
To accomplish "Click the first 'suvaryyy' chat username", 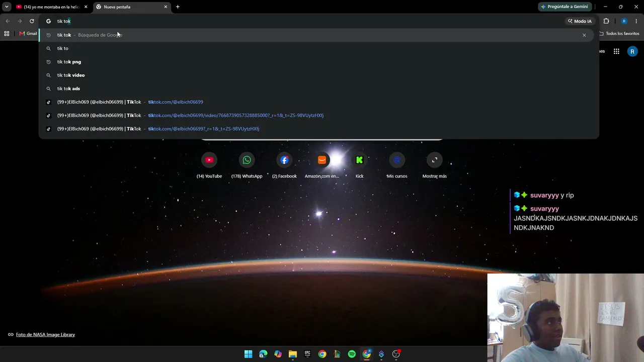I will click(544, 195).
